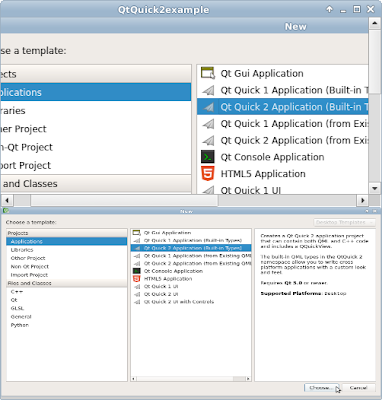Click right arrow of template list scrollbar, New dialog

point(248,379)
